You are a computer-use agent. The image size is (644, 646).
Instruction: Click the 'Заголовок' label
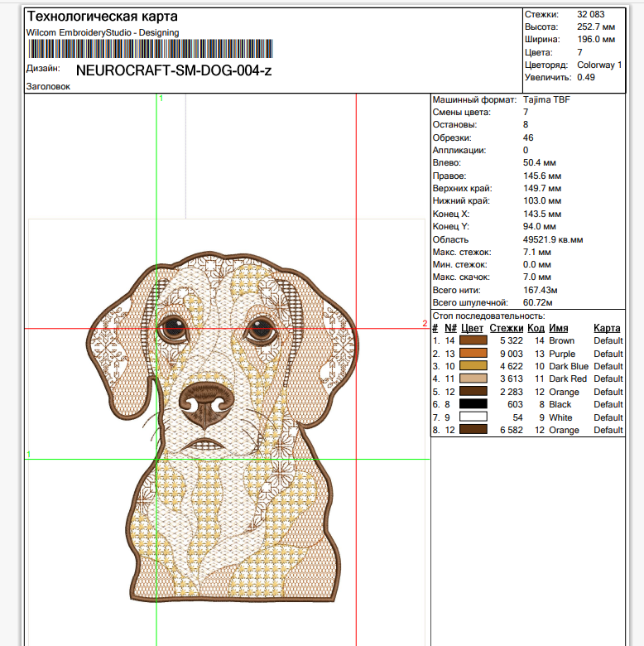coord(48,86)
